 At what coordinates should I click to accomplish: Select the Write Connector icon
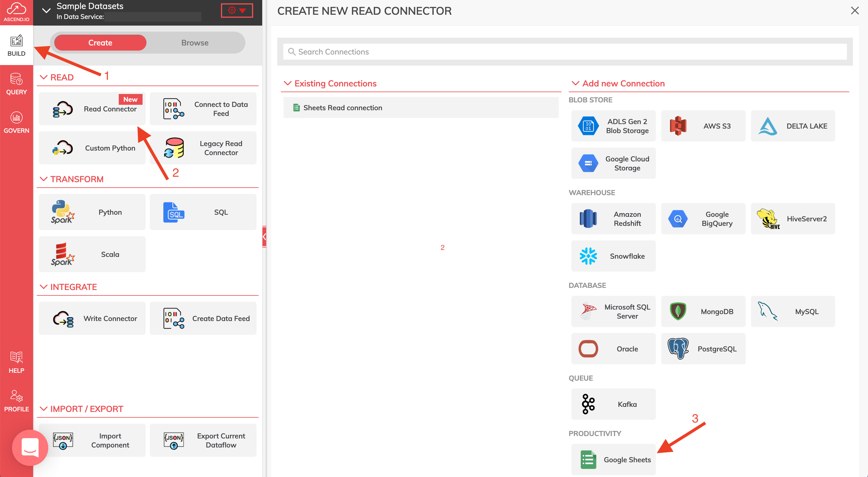pyautogui.click(x=63, y=318)
